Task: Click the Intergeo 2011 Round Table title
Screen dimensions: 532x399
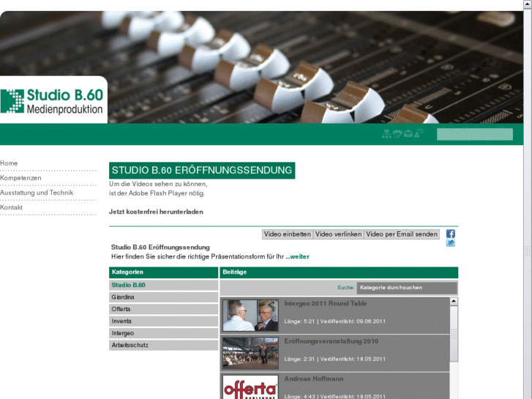Action: coord(326,304)
